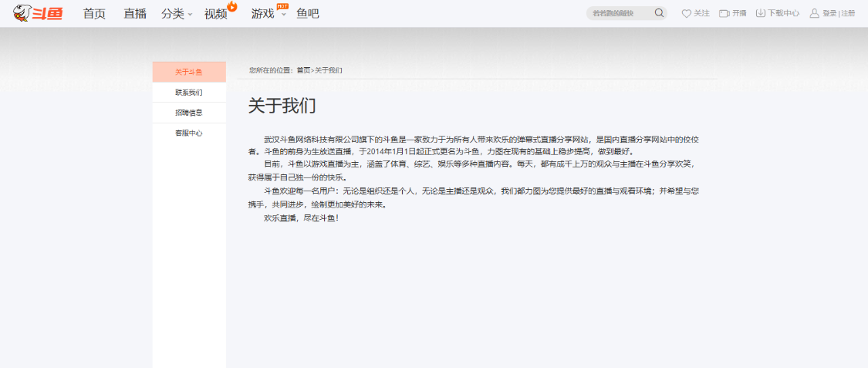Click the Douyu fish logo
The width and height of the screenshot is (868, 368).
point(39,13)
